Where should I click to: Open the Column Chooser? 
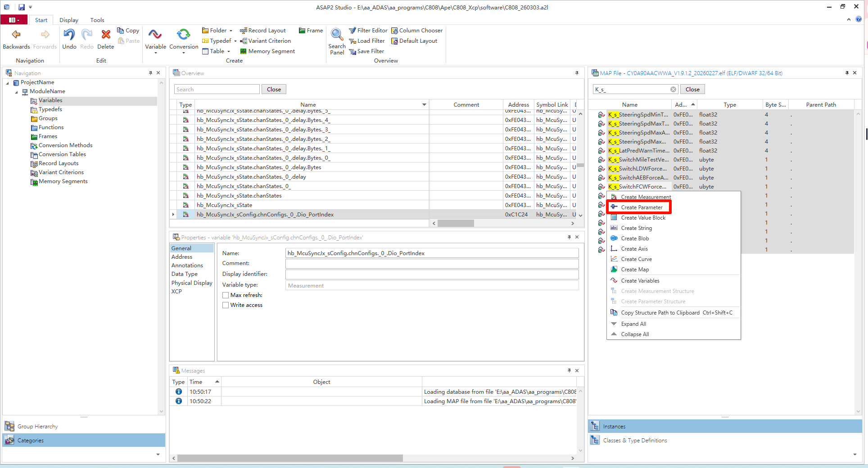(x=416, y=31)
